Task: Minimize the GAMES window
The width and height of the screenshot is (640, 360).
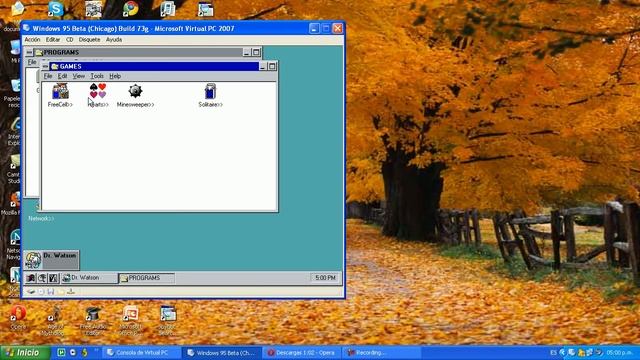Action: 263,66
